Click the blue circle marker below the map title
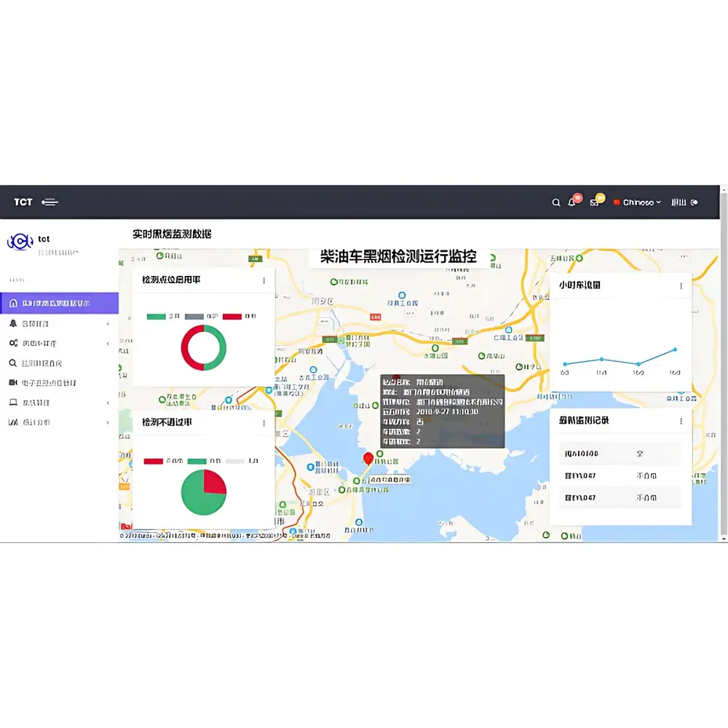 pyautogui.click(x=402, y=296)
